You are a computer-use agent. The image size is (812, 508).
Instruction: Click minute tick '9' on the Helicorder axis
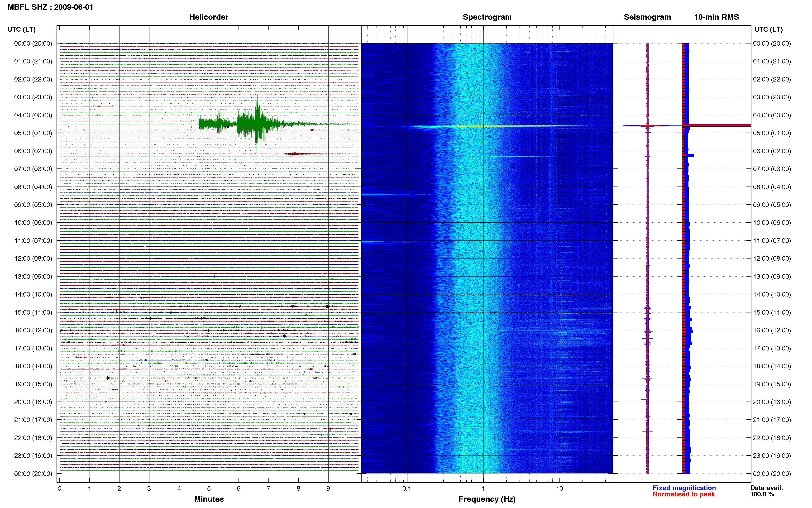tap(328, 489)
